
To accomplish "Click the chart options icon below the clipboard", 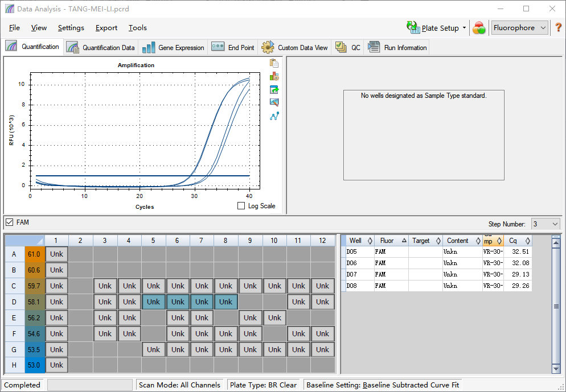I will (274, 76).
